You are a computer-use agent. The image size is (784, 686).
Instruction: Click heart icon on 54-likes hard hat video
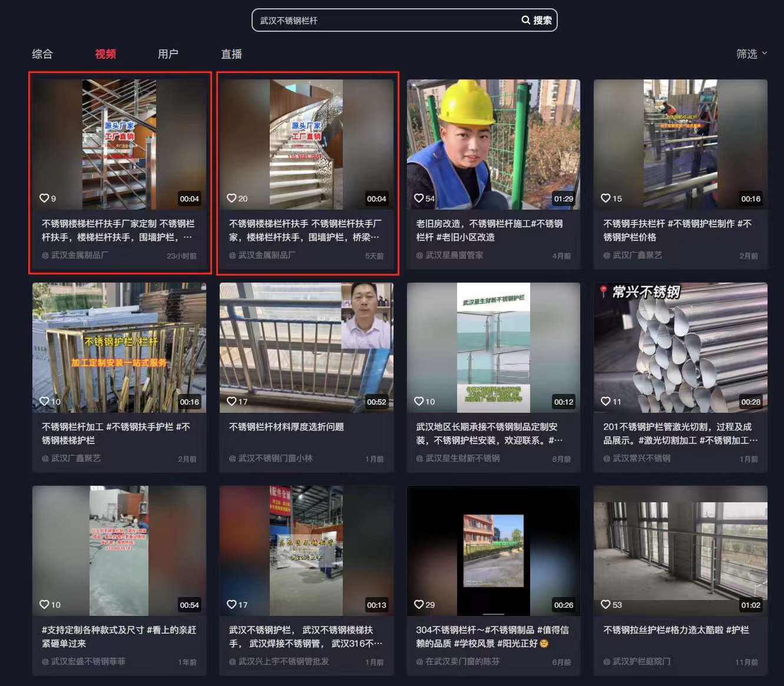(x=419, y=198)
